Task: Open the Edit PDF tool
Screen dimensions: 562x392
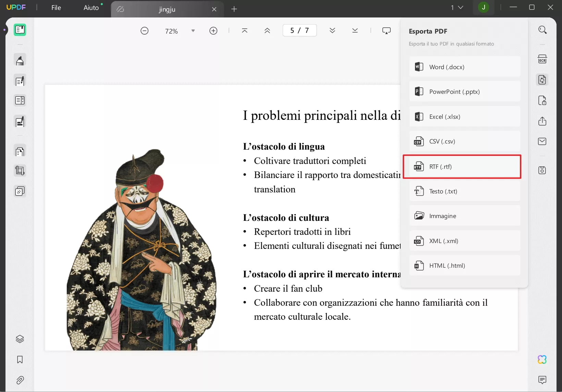Action: tap(20, 81)
